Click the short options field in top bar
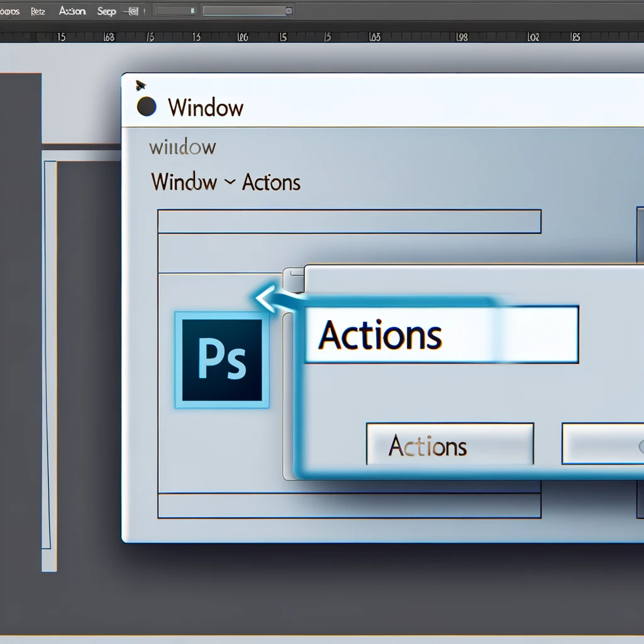This screenshot has height=644, width=644. click(x=175, y=11)
